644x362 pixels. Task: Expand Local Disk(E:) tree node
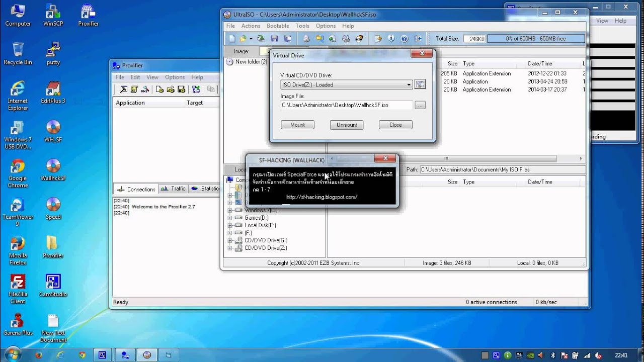[230, 225]
